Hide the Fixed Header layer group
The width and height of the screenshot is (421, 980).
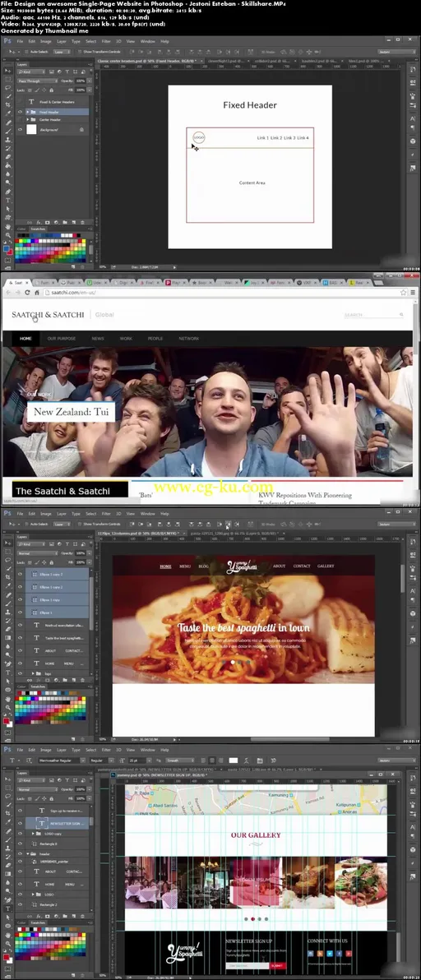pyautogui.click(x=20, y=112)
